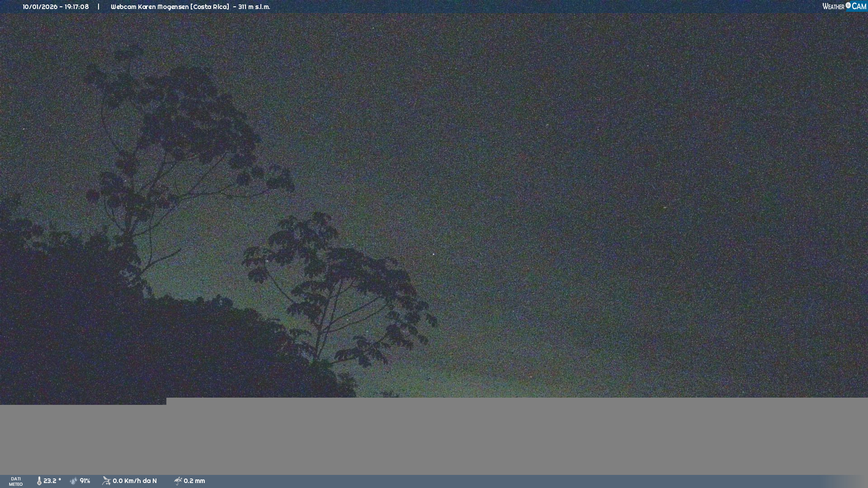
Task: Click the gray blank area below webcam image
Action: click(497, 436)
